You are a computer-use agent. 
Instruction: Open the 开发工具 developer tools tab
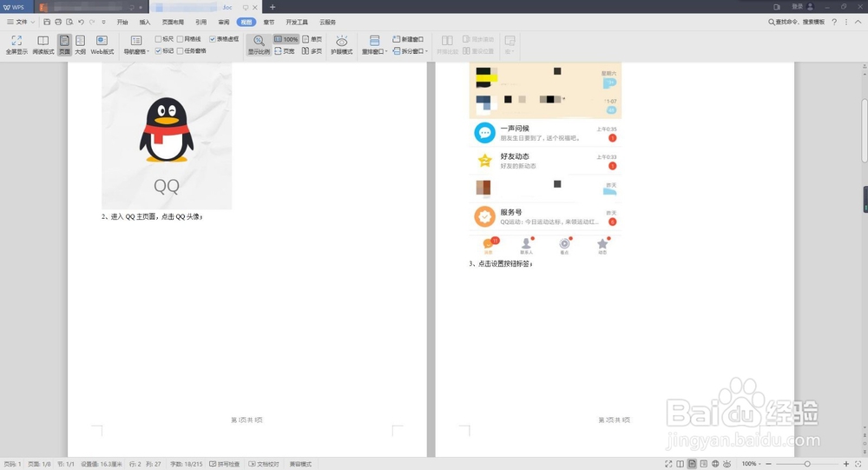tap(297, 23)
